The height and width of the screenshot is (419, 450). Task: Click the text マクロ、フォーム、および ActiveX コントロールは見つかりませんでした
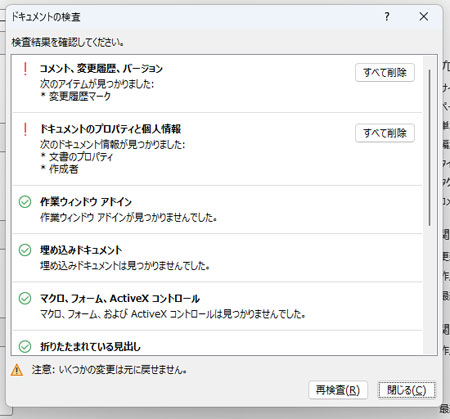click(173, 314)
